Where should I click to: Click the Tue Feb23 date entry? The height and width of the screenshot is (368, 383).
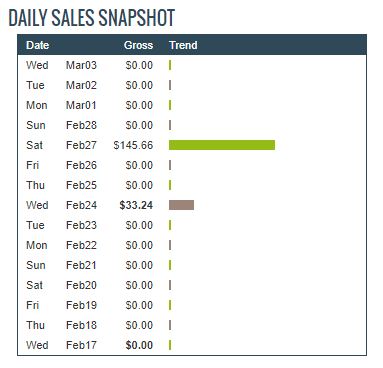point(61,225)
